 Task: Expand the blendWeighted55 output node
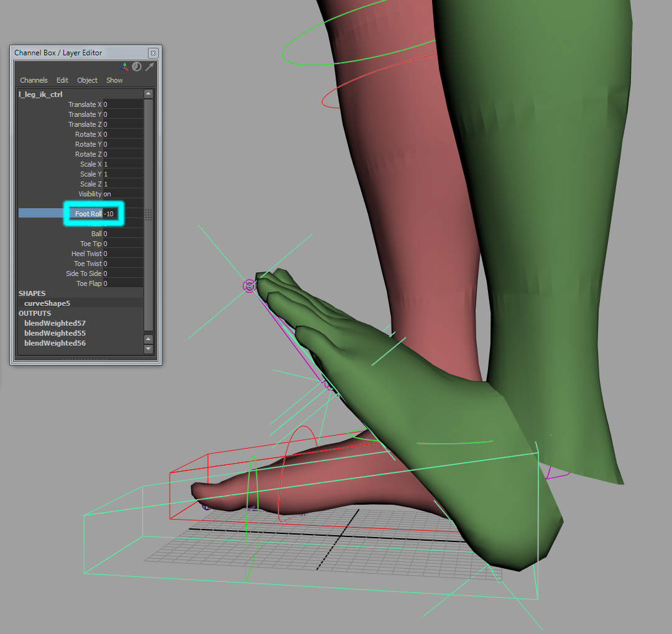(55, 333)
